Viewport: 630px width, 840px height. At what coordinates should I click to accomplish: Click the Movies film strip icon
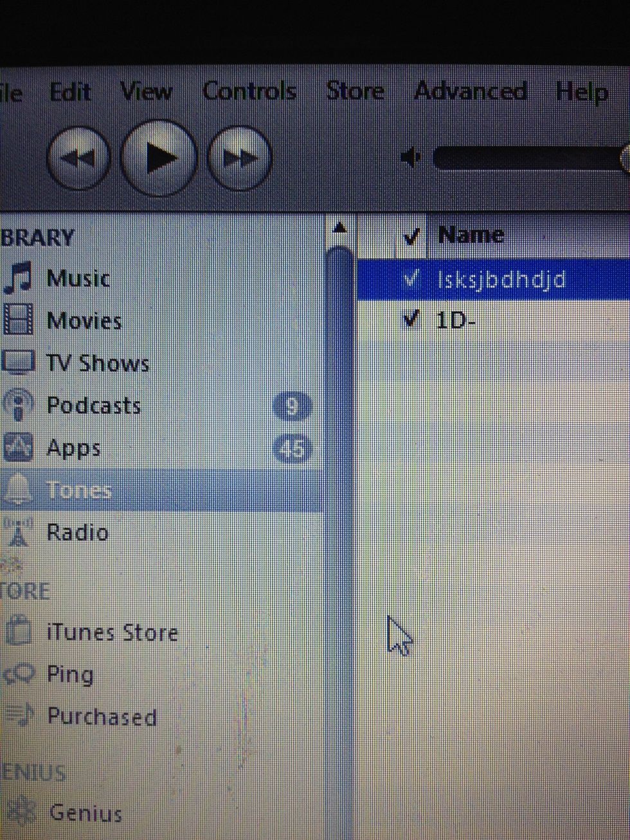coord(17,321)
